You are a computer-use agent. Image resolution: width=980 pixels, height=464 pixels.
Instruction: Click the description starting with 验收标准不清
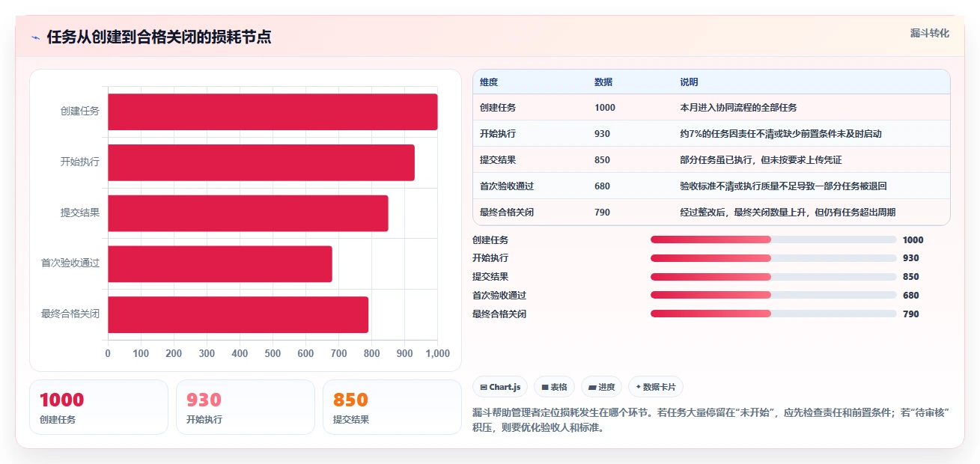tap(783, 186)
